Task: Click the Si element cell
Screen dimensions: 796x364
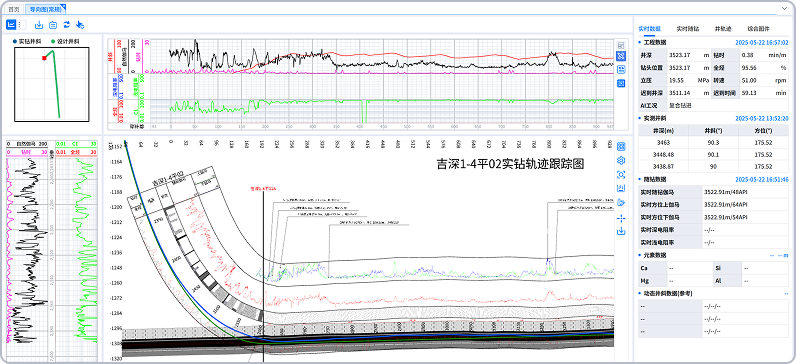Action: coord(726,268)
